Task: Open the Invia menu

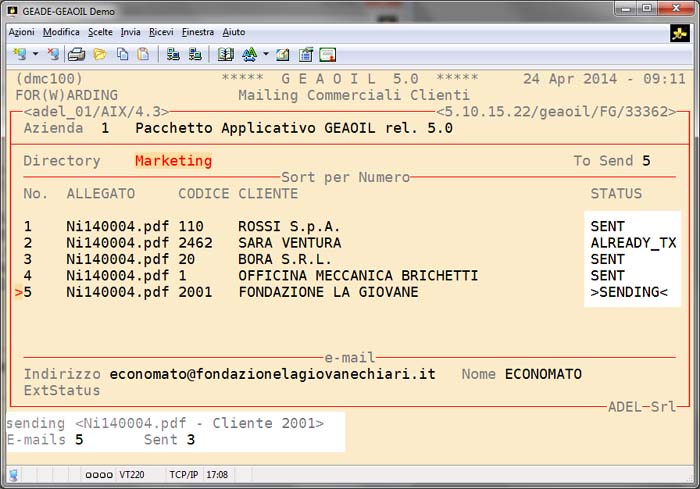Action: tap(130, 32)
